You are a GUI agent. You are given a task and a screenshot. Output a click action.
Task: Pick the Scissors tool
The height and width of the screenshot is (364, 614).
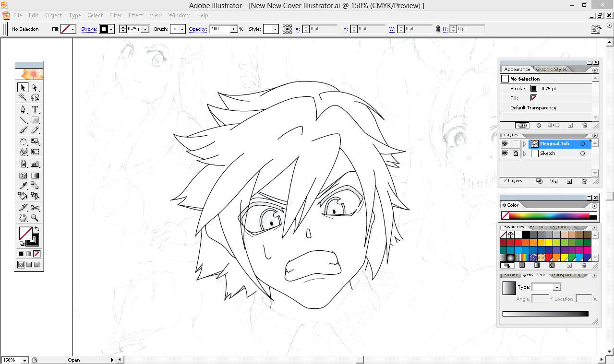[35, 208]
